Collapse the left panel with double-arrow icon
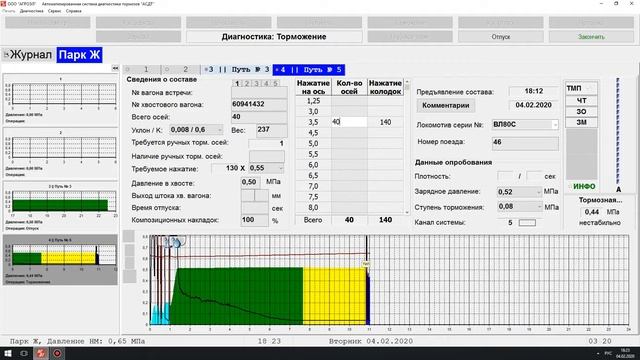640x360 pixels. click(115, 69)
